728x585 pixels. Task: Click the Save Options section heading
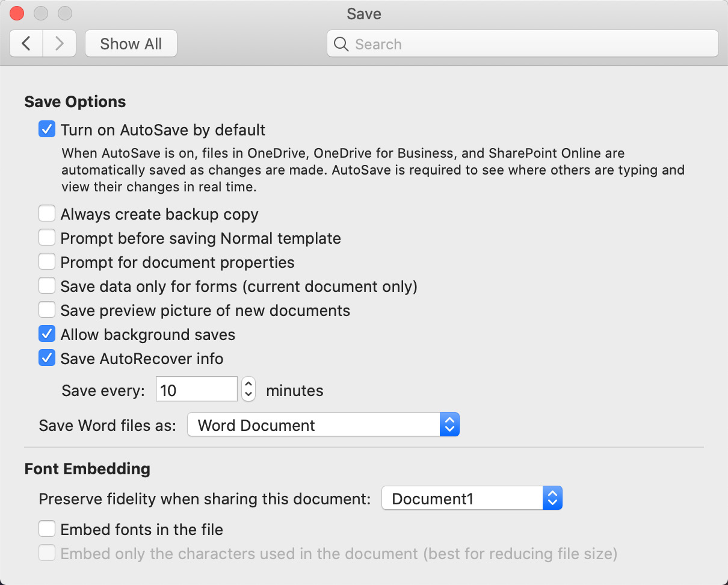point(75,101)
